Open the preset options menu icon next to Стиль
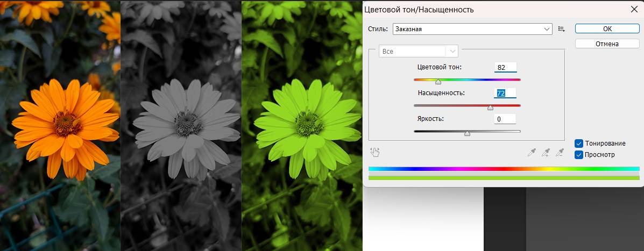This screenshot has width=644, height=251. click(x=562, y=29)
